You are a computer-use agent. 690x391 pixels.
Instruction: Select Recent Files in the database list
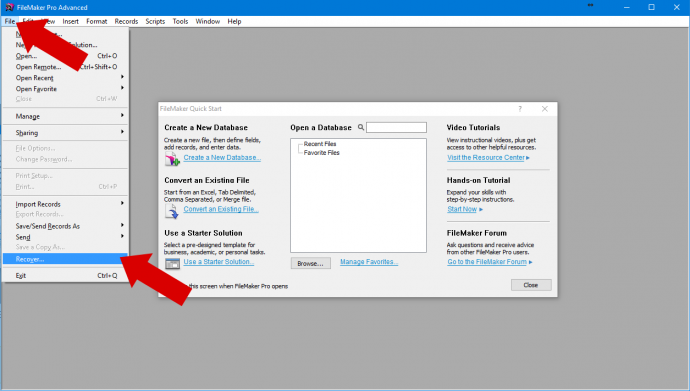pos(320,144)
